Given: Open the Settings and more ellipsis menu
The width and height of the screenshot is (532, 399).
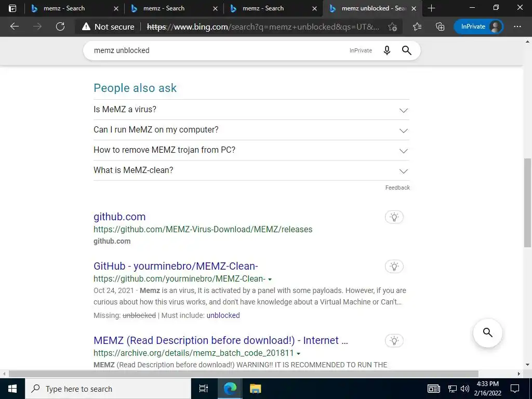Looking at the screenshot, I should pos(517,26).
